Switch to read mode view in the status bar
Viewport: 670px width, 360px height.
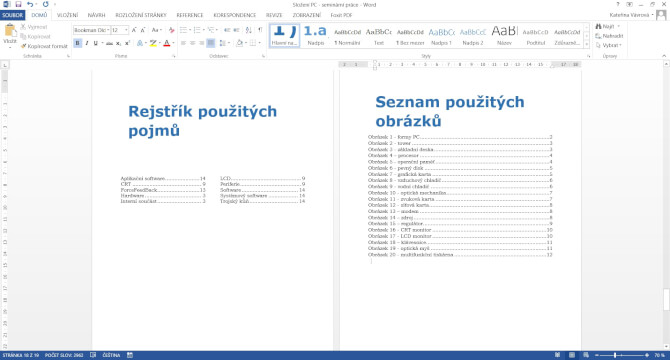point(557,355)
